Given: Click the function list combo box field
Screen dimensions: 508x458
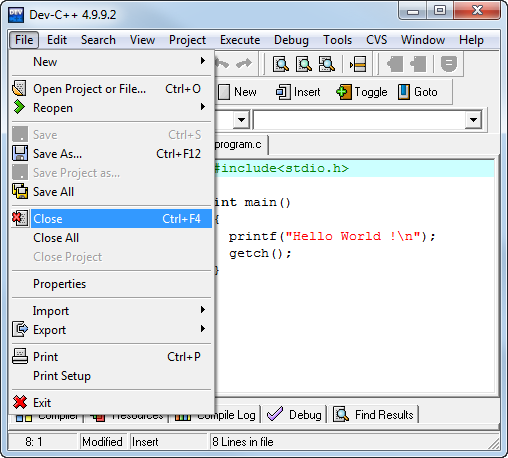Looking at the screenshot, I should [x=360, y=120].
